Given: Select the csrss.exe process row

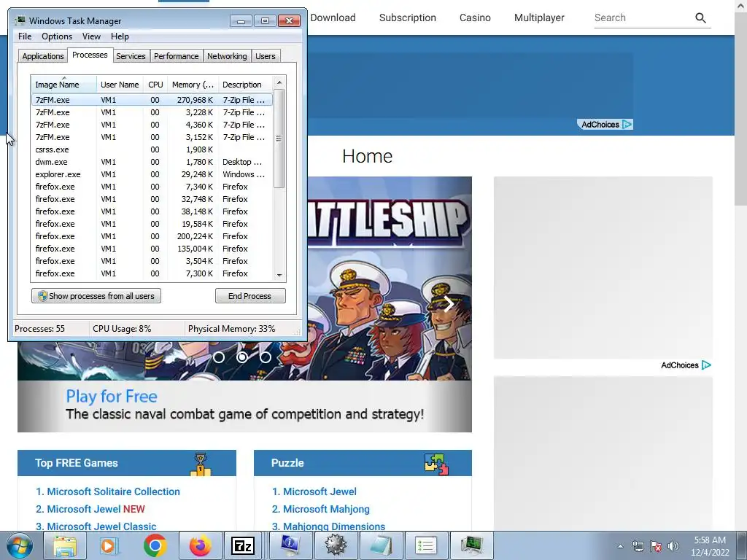Looking at the screenshot, I should [152, 149].
